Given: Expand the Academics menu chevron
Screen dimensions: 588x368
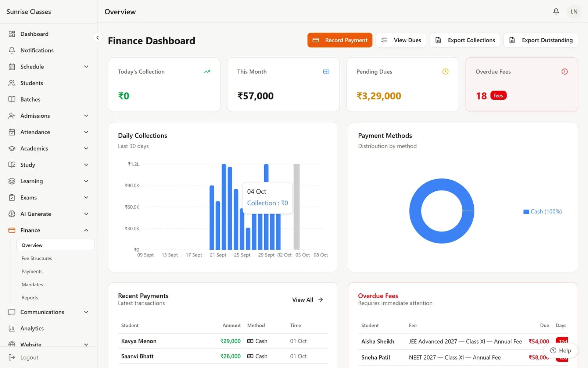Looking at the screenshot, I should click(86, 149).
